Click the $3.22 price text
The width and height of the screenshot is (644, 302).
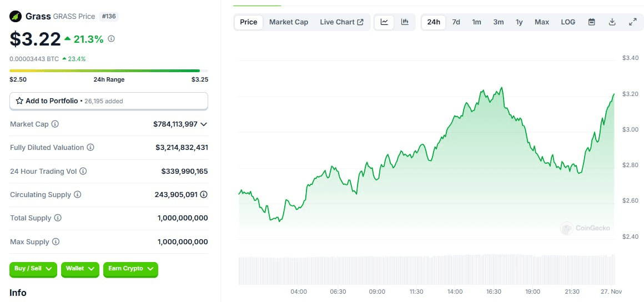coord(36,39)
